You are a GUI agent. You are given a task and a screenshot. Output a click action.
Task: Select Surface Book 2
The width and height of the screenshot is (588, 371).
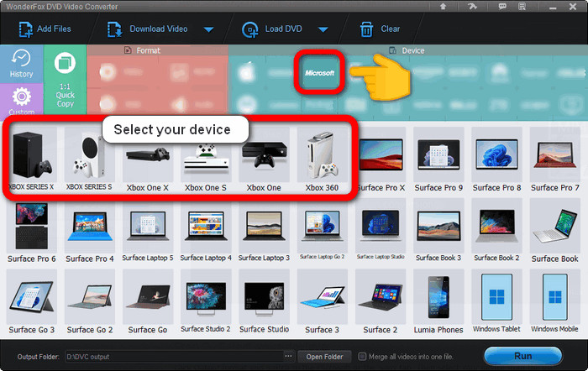pos(497,231)
